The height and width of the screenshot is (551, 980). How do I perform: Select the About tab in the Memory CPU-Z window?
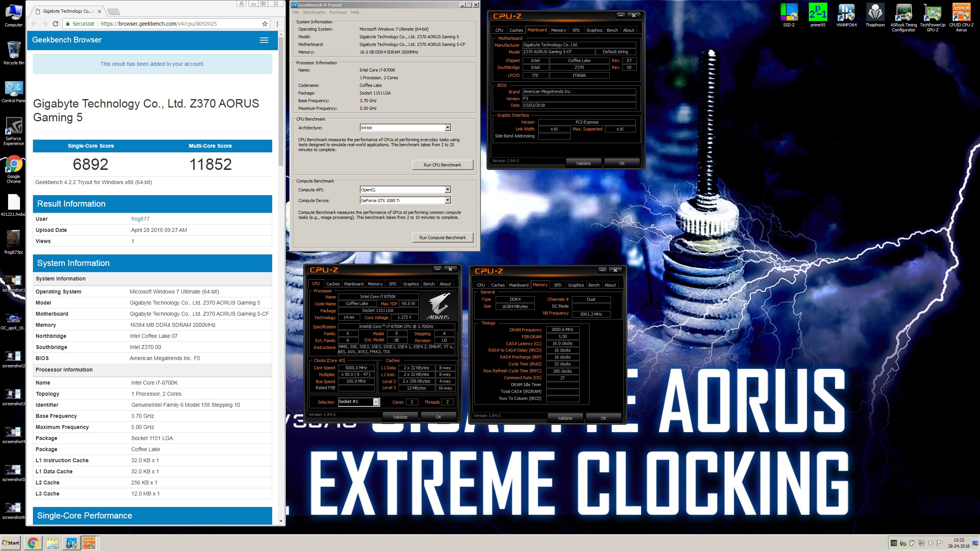coord(610,285)
